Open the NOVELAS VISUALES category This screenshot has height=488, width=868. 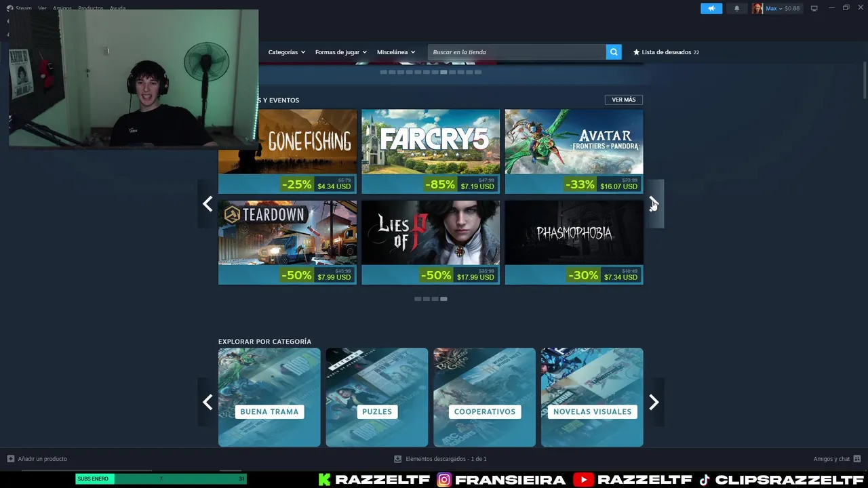[592, 397]
